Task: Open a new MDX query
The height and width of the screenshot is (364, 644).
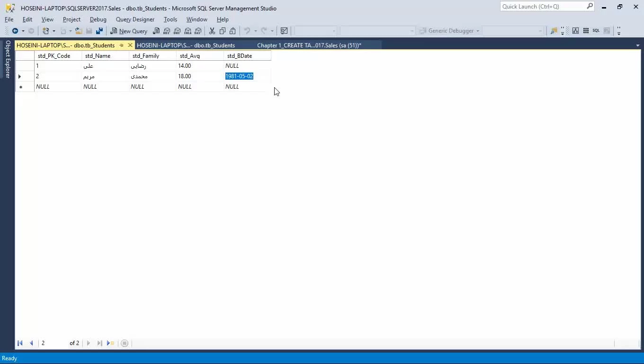Action: [167, 31]
